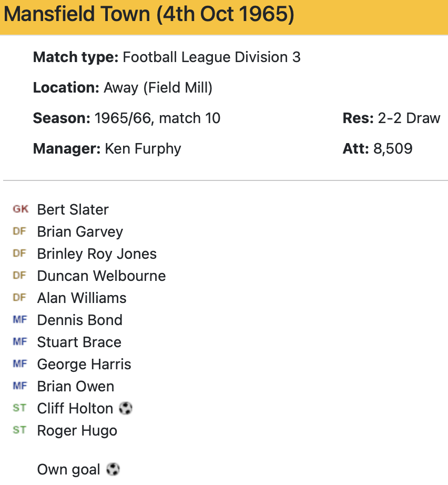Click the DF icon next to Duncan Welbourne
The width and height of the screenshot is (448, 485).
pyautogui.click(x=19, y=276)
